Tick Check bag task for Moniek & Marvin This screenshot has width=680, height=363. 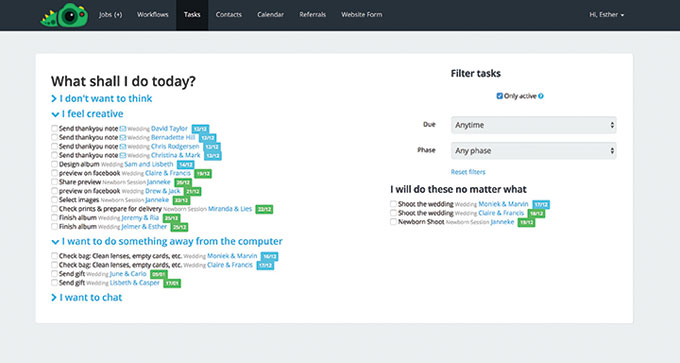[x=54, y=256]
